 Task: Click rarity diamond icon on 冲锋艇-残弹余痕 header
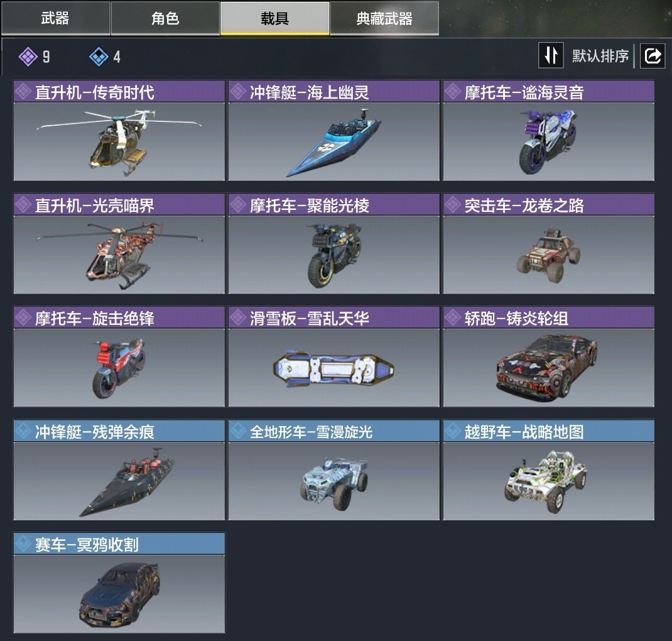23,431
